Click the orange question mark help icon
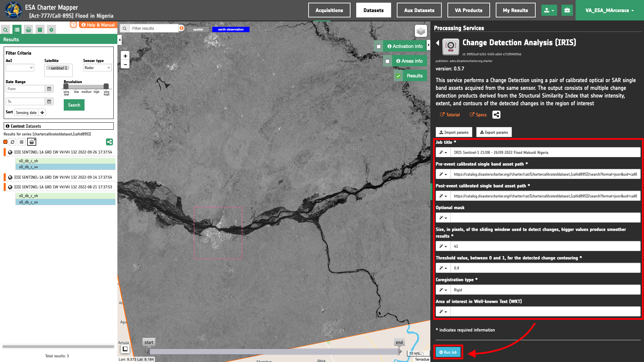Image resolution: width=644 pixels, height=362 pixels. pyautogui.click(x=73, y=24)
